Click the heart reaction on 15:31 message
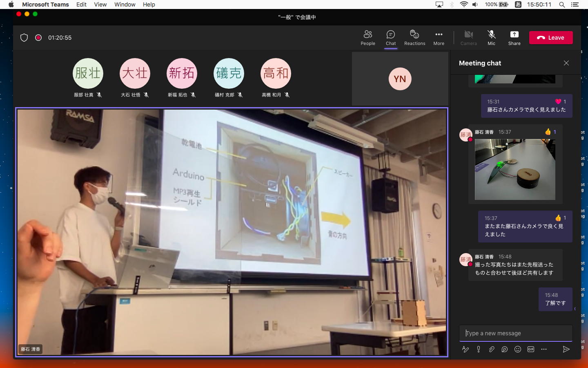 (x=560, y=101)
